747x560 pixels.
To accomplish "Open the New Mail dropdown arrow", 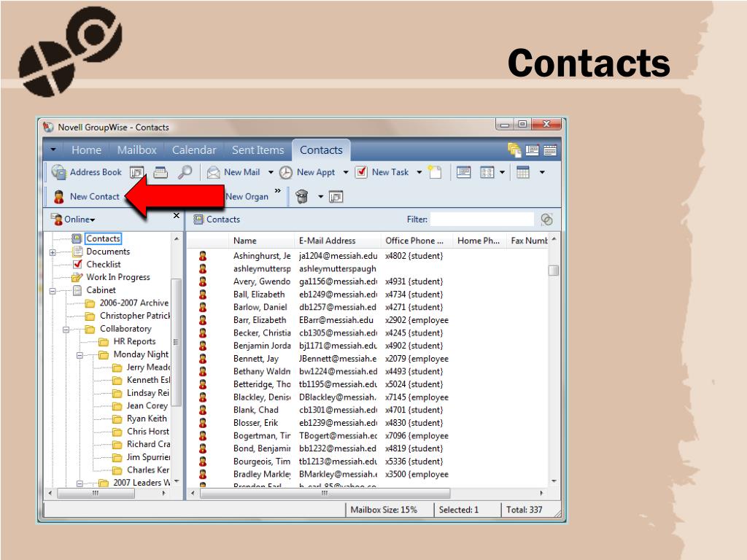I will point(271,172).
